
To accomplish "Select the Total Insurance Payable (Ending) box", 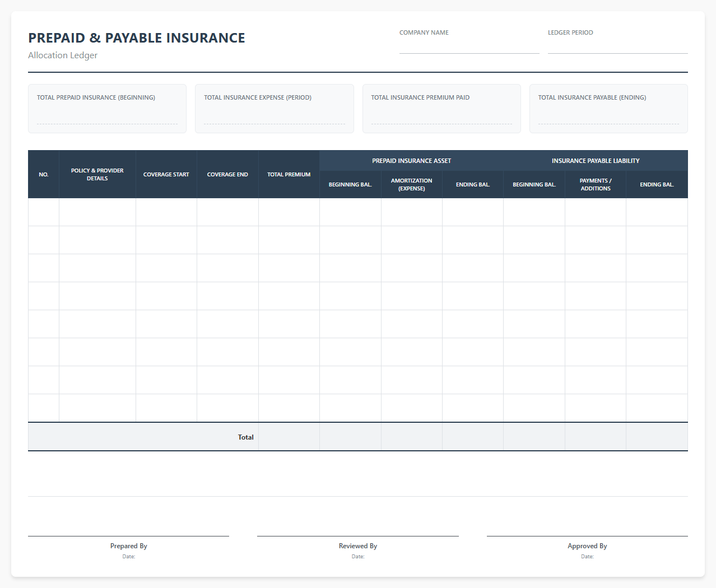I will click(608, 109).
